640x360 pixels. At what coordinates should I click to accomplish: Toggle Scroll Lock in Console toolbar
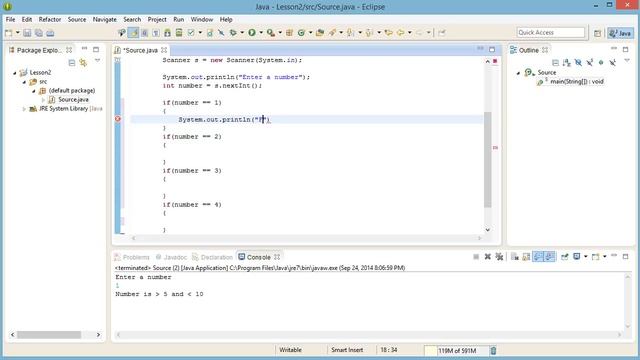526,257
